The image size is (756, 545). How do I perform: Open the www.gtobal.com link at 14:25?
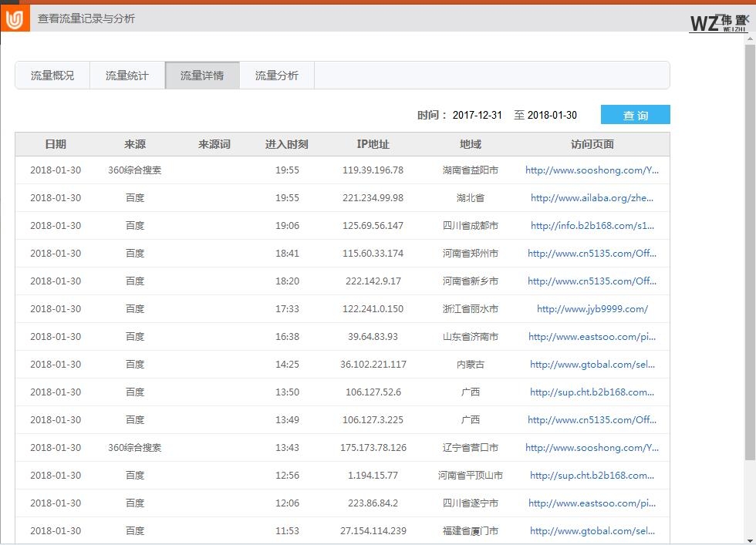click(592, 365)
